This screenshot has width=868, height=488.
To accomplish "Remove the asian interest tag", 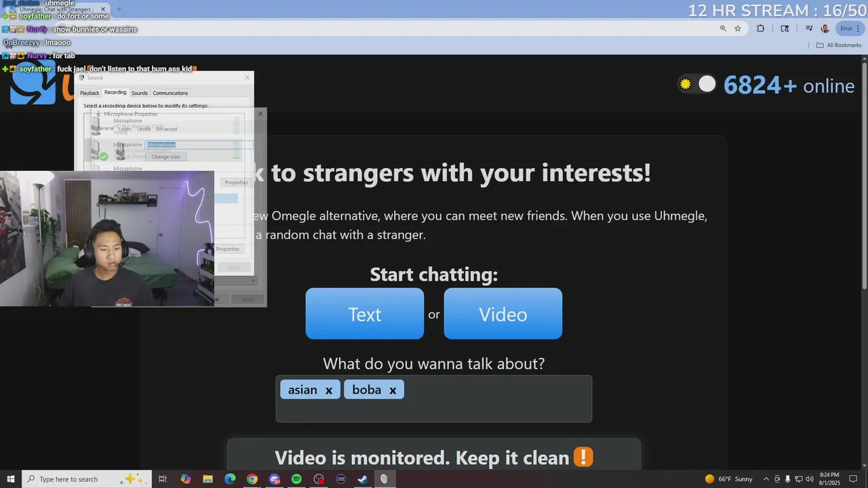I will tap(329, 390).
